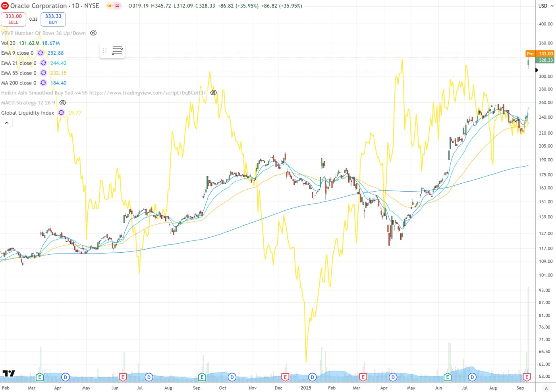Viewport: 556px width, 392px height.
Task: Toggle visibility of the MACD Strategy indicator
Action: pos(63,103)
